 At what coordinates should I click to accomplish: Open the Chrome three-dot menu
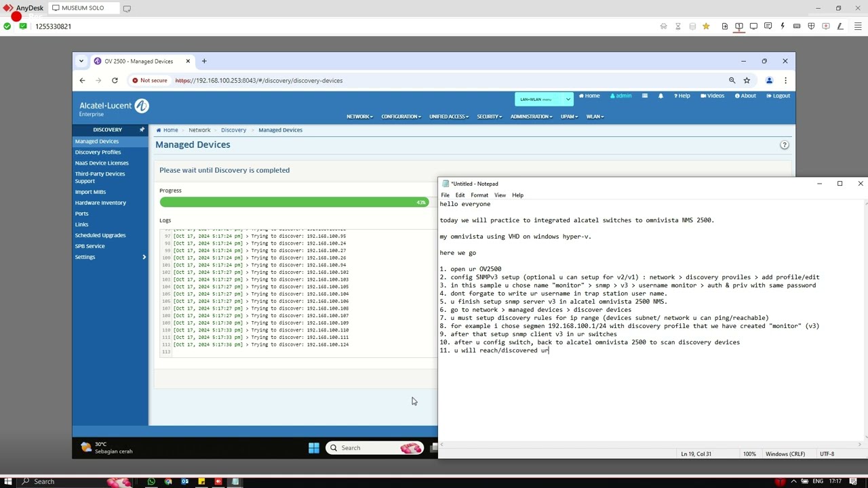coord(785,80)
